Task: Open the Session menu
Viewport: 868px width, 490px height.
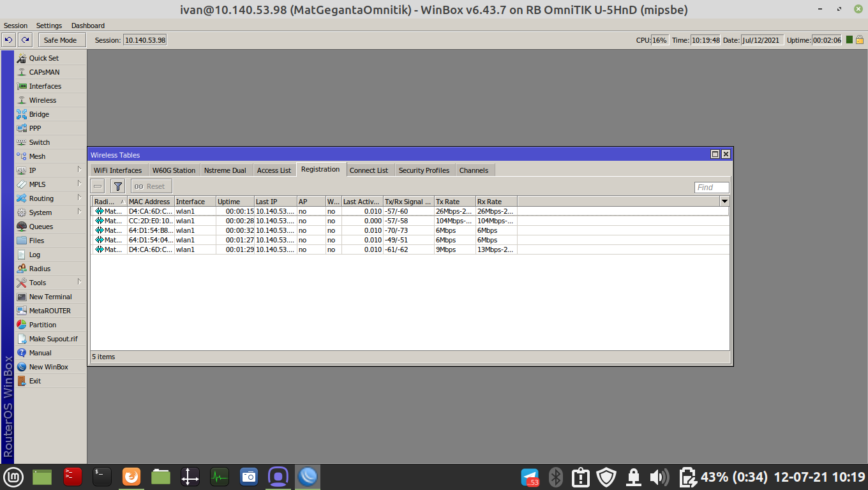Action: tap(16, 26)
